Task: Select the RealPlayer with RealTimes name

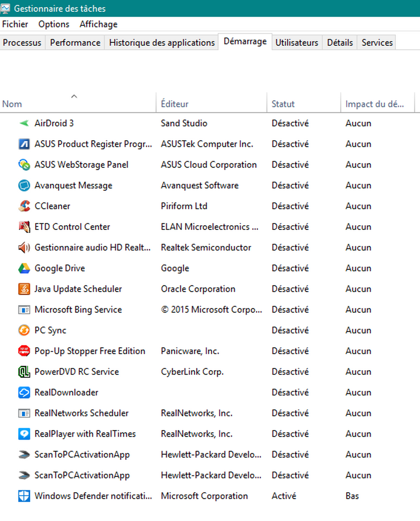Action: click(85, 434)
